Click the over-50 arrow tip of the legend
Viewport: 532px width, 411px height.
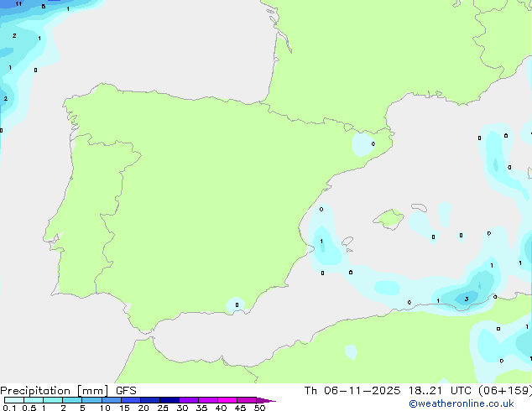tap(266, 400)
